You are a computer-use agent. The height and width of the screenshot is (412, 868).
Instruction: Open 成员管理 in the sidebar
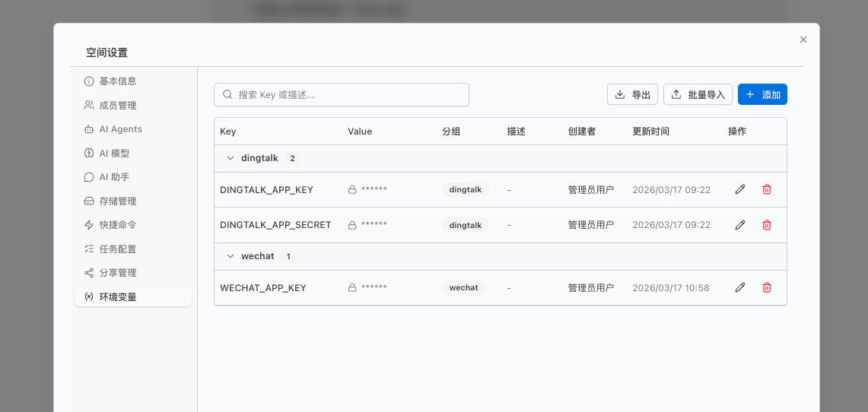(117, 105)
